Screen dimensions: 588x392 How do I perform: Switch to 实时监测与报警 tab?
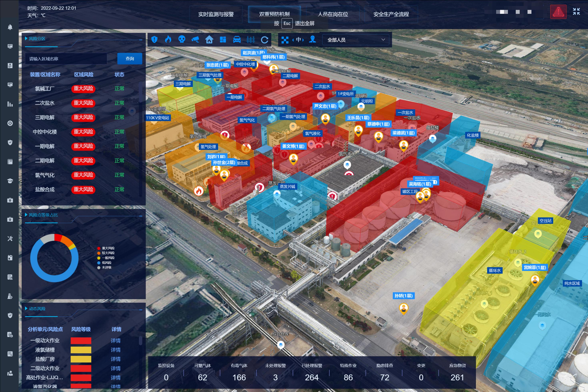[x=216, y=14]
